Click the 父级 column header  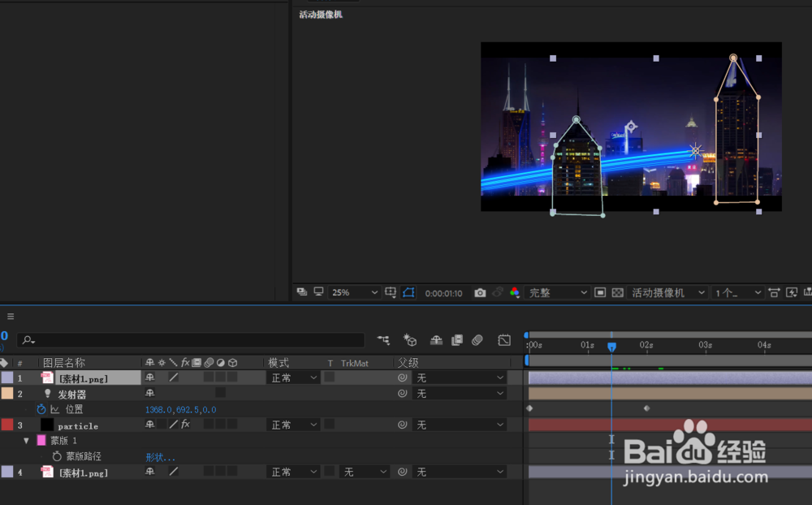(x=408, y=363)
